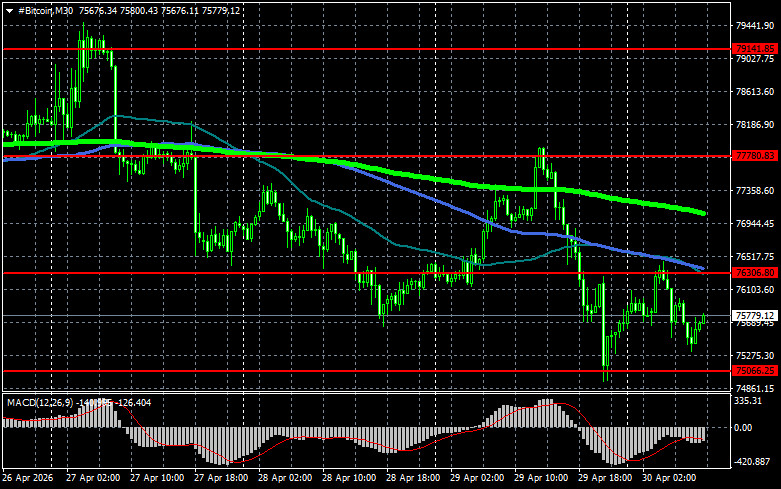Click the 30 Apr 02:00 time axis label
The image size is (781, 489).
[x=669, y=478]
